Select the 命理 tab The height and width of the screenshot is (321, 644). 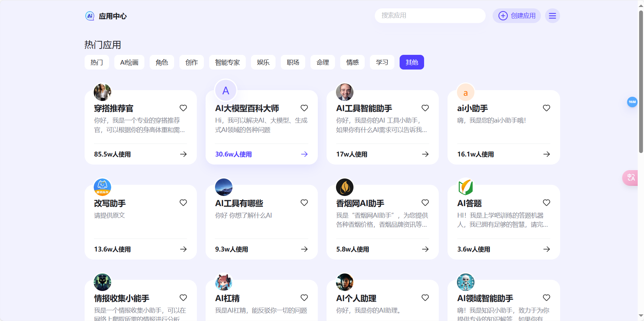click(322, 62)
